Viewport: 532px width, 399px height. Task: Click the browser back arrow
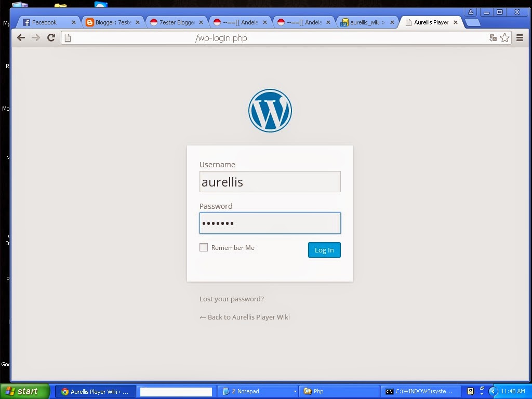[x=21, y=37]
